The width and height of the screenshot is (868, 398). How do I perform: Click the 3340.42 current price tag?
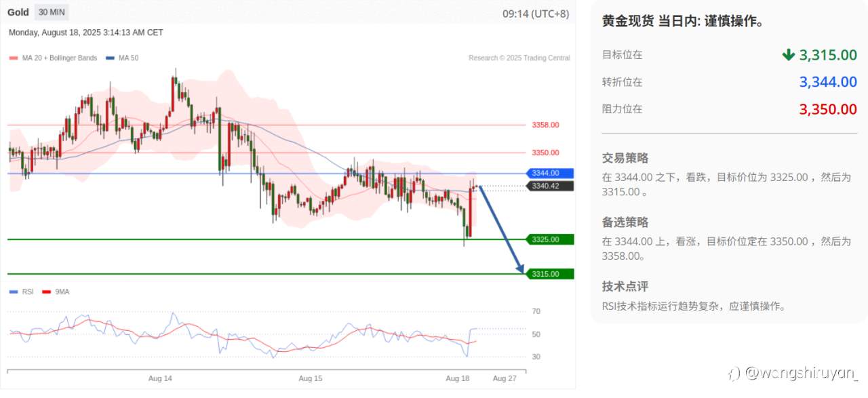550,186
